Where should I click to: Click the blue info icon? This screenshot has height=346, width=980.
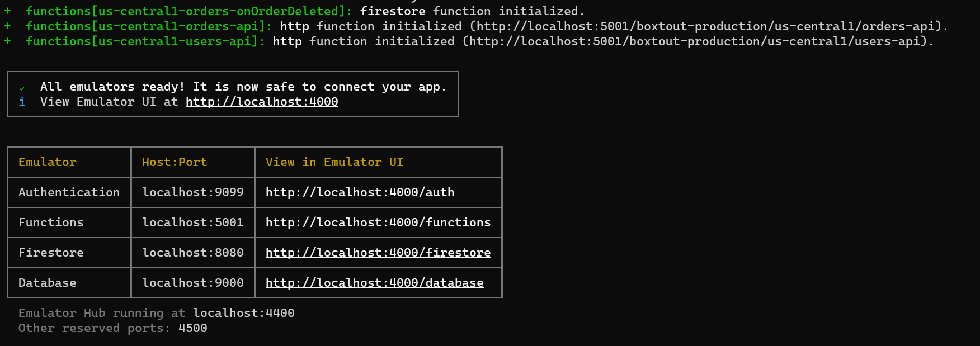(x=22, y=102)
